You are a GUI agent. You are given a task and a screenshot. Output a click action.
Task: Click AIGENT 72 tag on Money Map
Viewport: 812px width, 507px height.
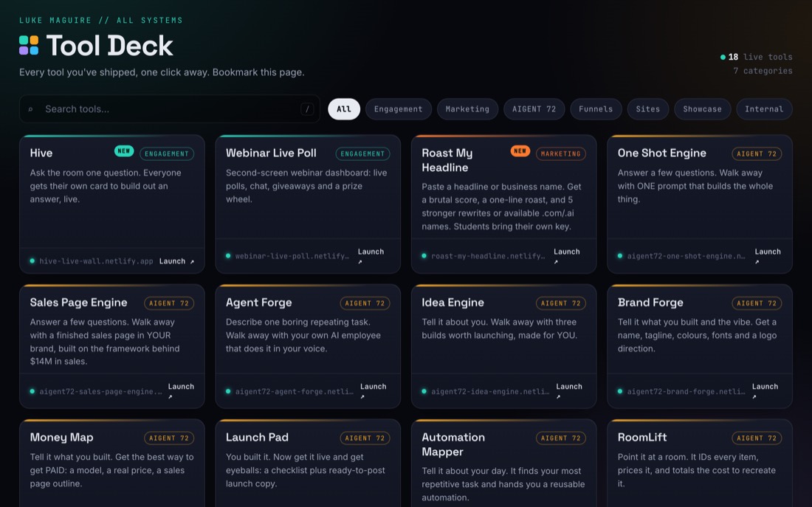tap(169, 438)
